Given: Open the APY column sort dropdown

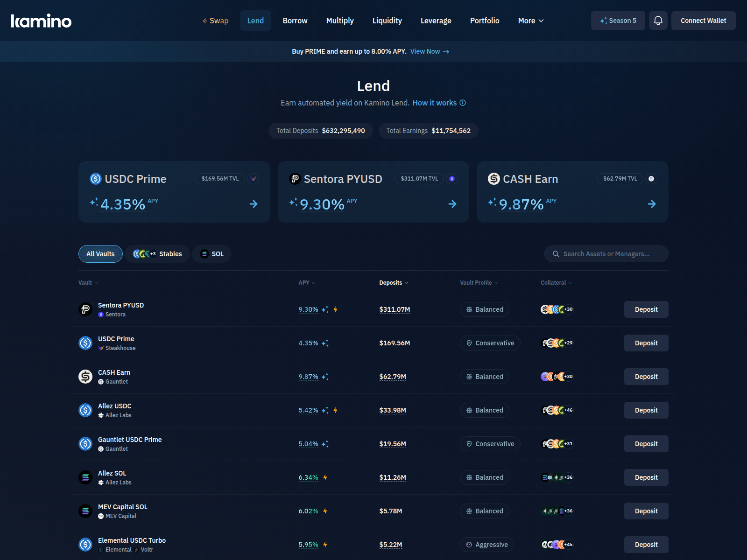Looking at the screenshot, I should [307, 282].
